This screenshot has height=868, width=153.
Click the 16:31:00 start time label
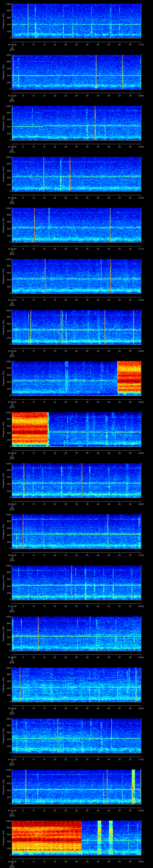12,810
